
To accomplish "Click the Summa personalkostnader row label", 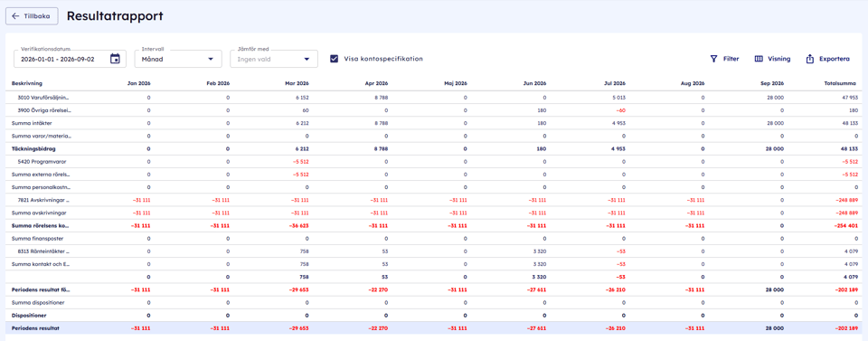I will (42, 187).
